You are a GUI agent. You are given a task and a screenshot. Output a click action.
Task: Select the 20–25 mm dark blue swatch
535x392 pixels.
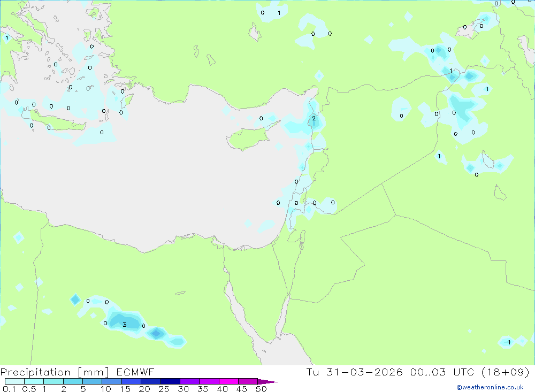pyautogui.click(x=150, y=381)
